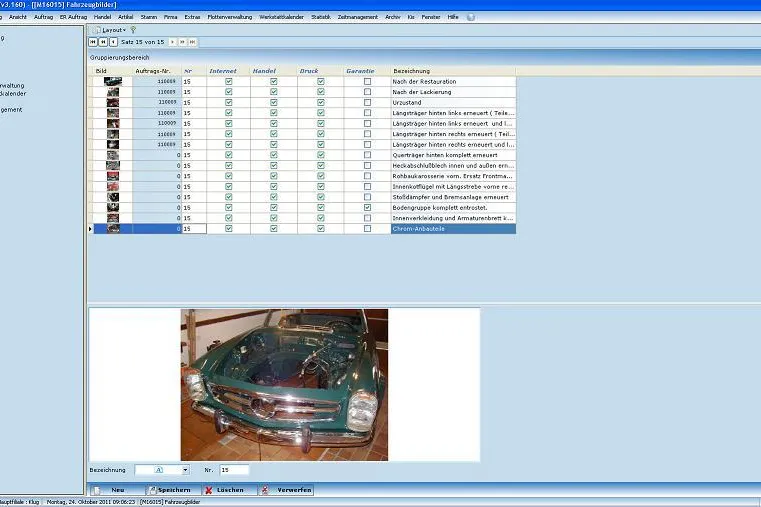The width and height of the screenshot is (761, 507).
Task: Select the 'Chrom-Anbauteile' description cell
Action: click(x=453, y=229)
